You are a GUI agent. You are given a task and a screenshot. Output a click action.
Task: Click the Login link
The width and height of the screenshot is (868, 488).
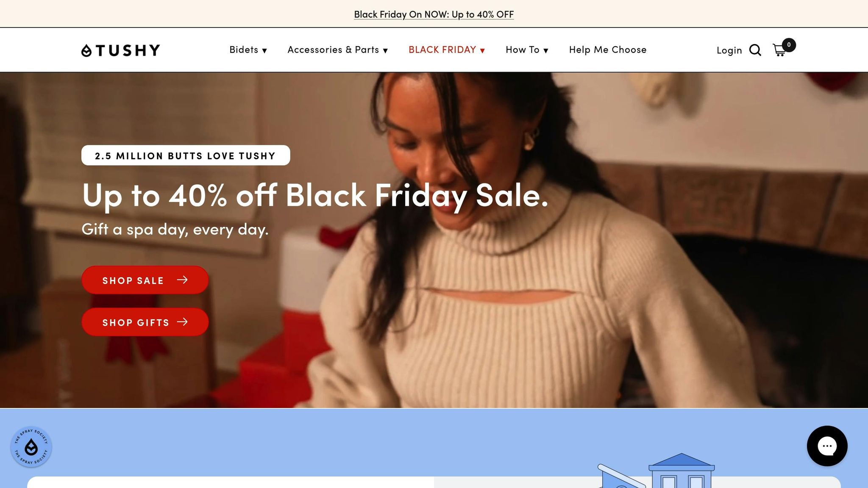click(x=729, y=50)
